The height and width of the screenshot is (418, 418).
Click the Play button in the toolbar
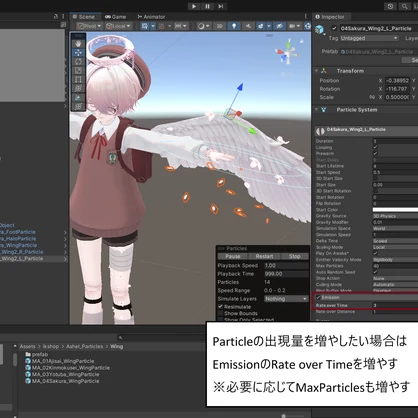(194, 6)
